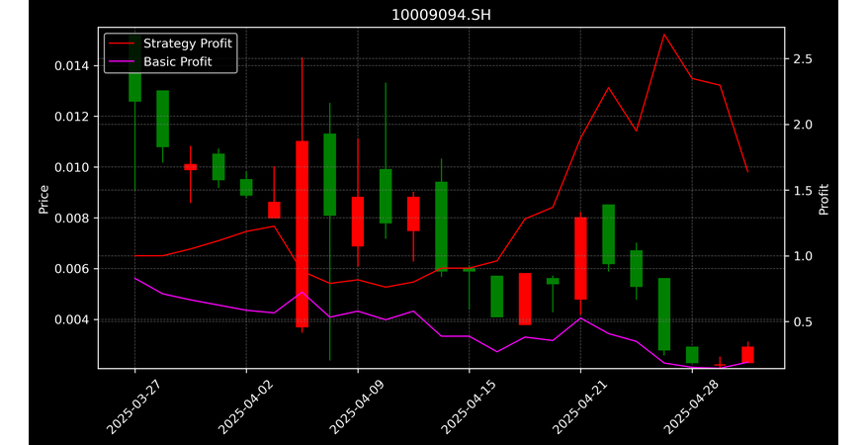Click the Strategy Profit line's highest peak
Image resolution: width=868 pixels, height=445 pixels.
(x=663, y=35)
